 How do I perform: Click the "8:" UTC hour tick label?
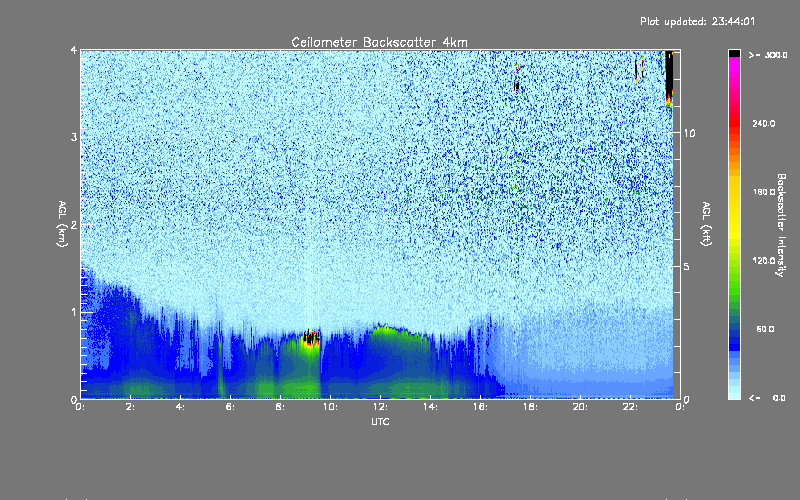tap(281, 407)
